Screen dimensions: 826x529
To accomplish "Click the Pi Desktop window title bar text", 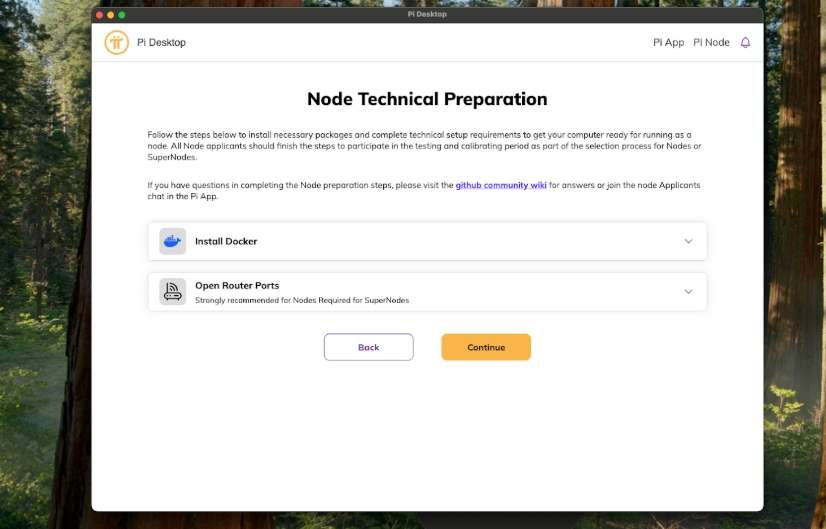I will click(x=427, y=14).
